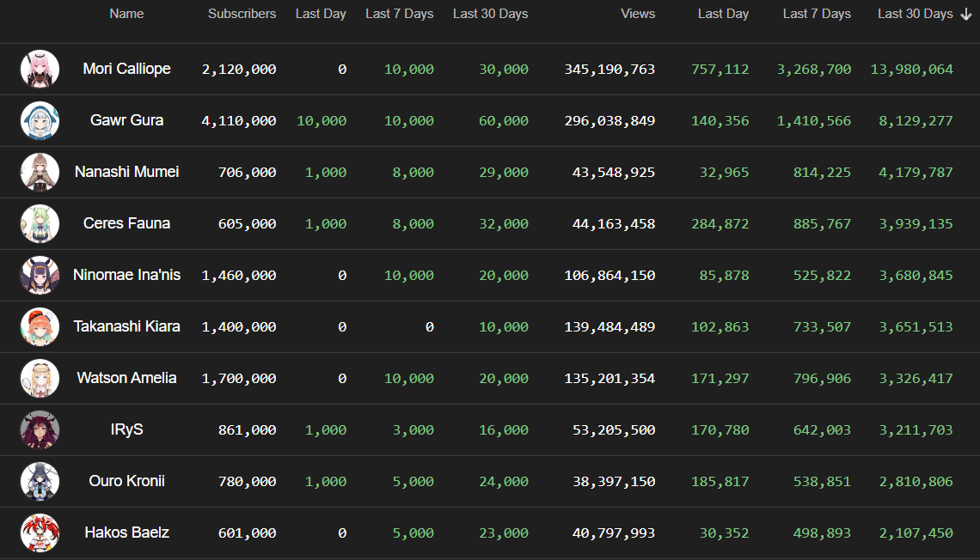Viewport: 980px width, 560px height.
Task: Open the Ninomae Ina'nis name link
Action: pos(127,275)
